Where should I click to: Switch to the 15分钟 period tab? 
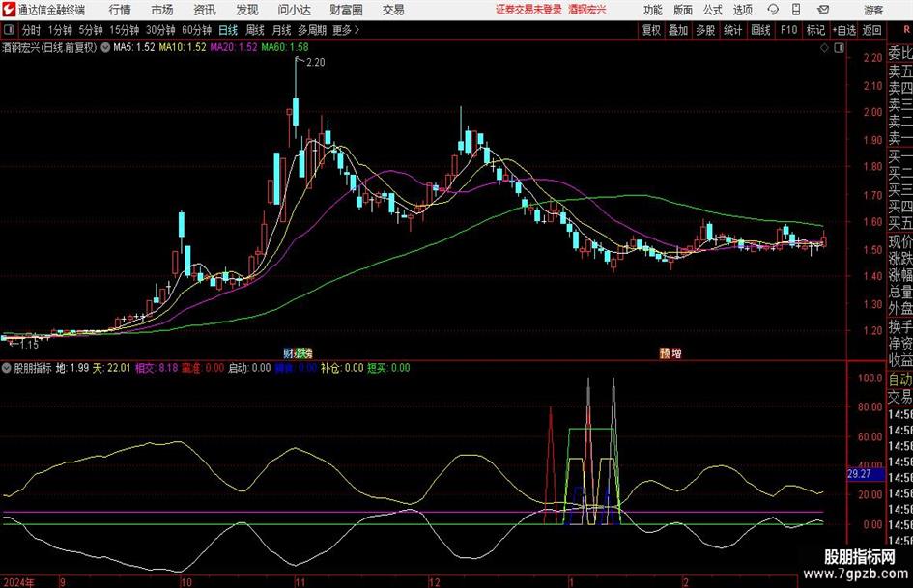[125, 30]
